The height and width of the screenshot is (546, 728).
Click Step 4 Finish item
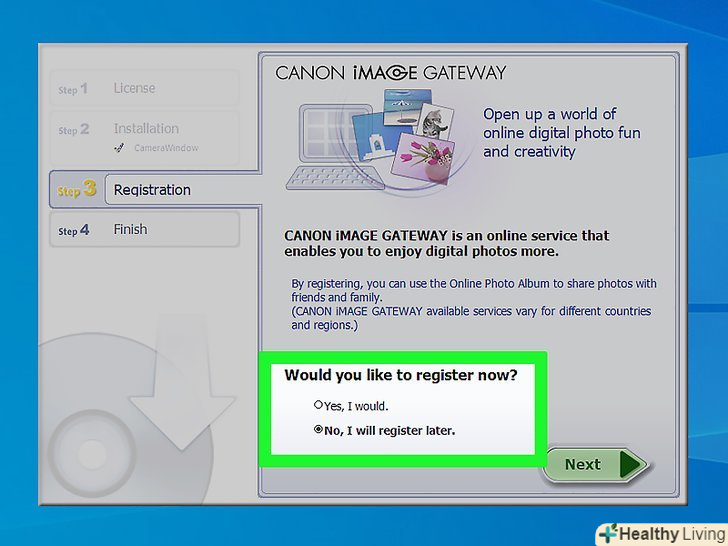pyautogui.click(x=144, y=229)
